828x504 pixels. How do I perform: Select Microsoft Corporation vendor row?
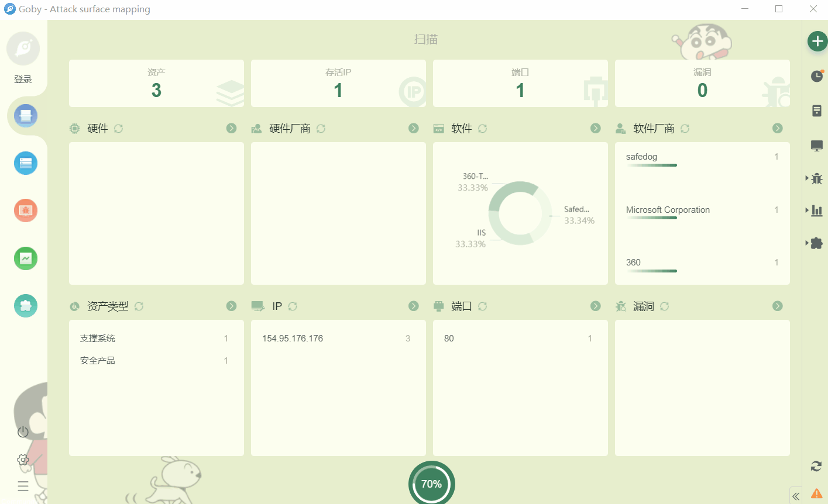(702, 212)
